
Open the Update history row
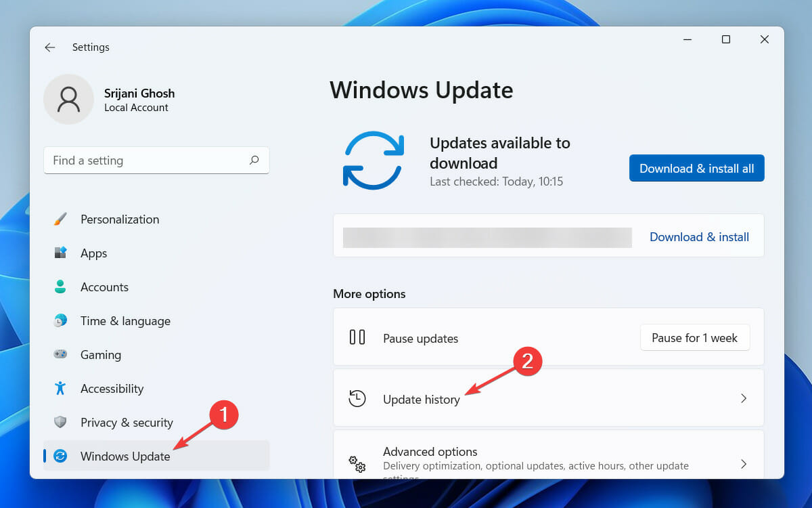[548, 398]
